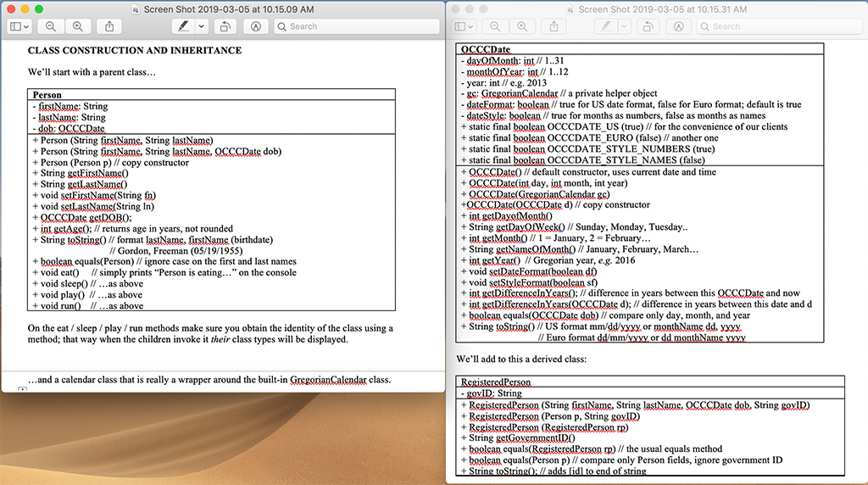This screenshot has width=868, height=485.
Task: Click right window title 'Screen Shot 2019-03-05 at 10.15.31 AM'
Action: pyautogui.click(x=663, y=9)
